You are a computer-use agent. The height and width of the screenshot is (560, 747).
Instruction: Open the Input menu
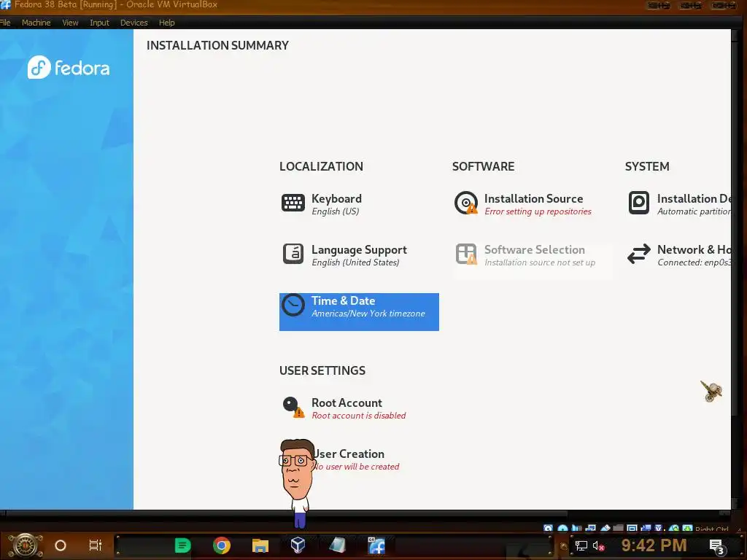[99, 23]
